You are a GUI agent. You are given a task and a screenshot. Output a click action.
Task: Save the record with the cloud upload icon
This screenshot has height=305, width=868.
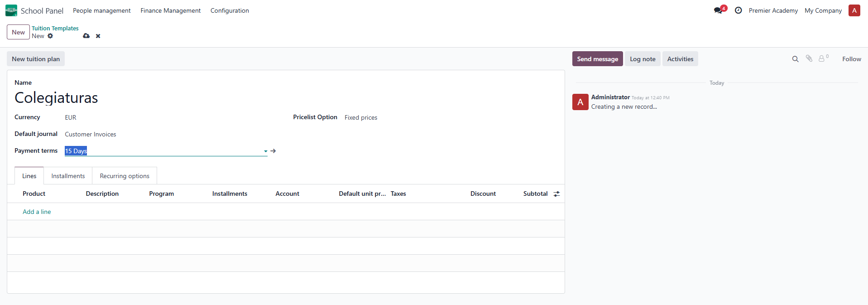tap(86, 36)
